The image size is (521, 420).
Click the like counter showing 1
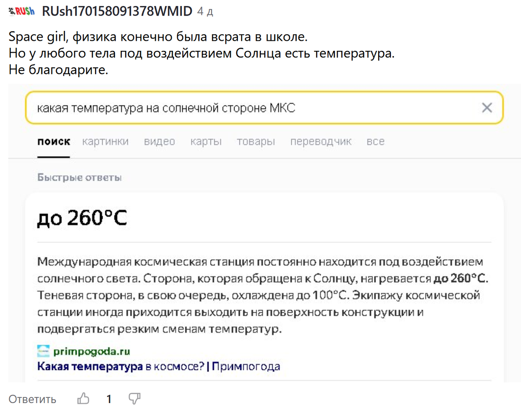(109, 398)
